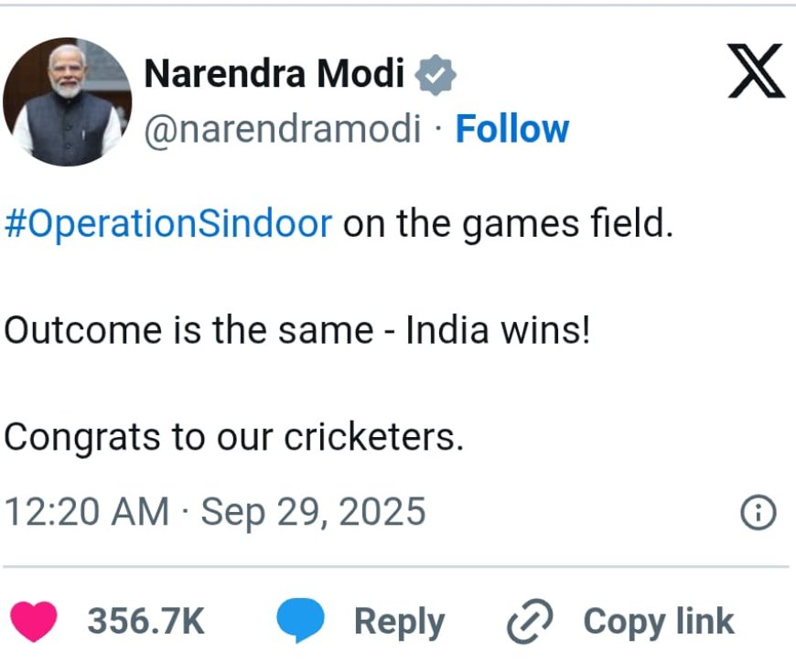Open the @narendramodi handle link
The image size is (796, 672).
[x=282, y=129]
